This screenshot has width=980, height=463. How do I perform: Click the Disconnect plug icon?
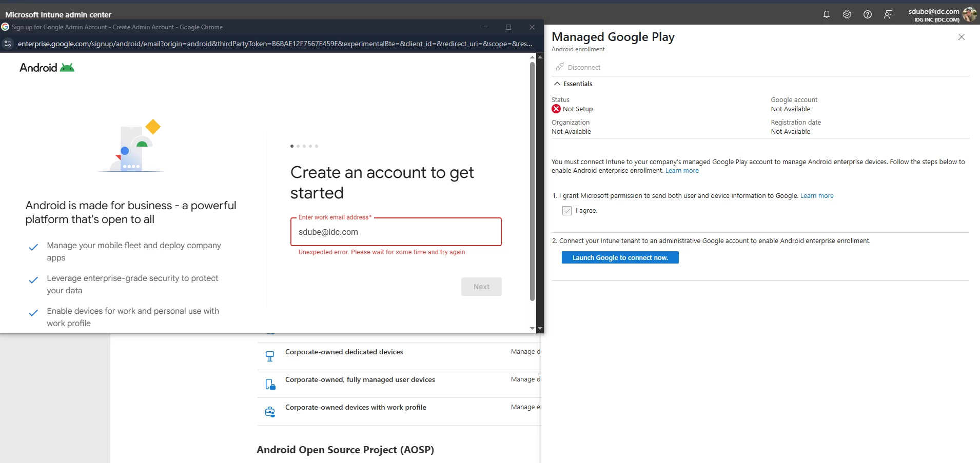560,67
